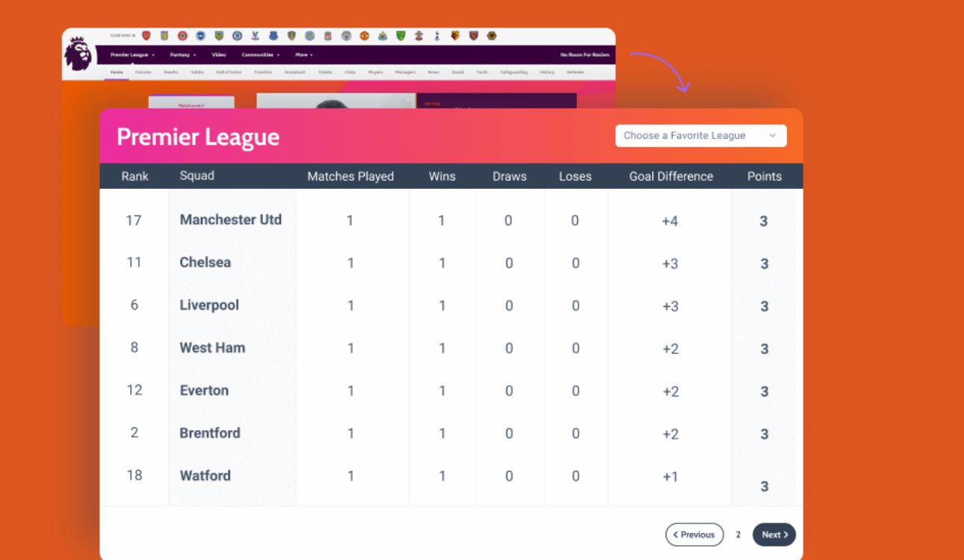This screenshot has width=964, height=560.
Task: Expand the Fantasy nav menu
Action: click(x=182, y=55)
